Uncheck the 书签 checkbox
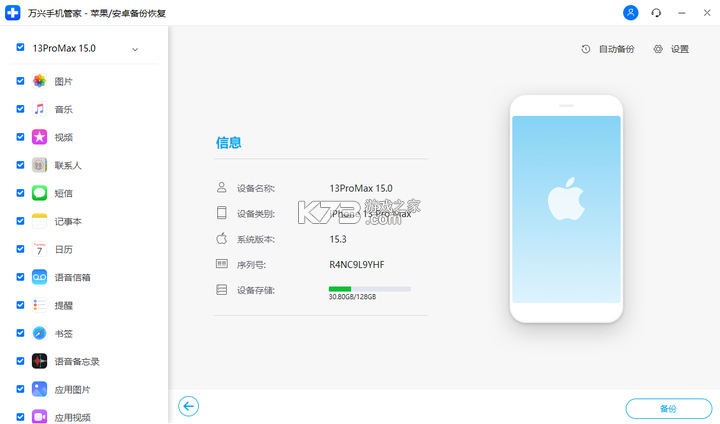Viewport: 720px width, 424px height. (x=20, y=333)
